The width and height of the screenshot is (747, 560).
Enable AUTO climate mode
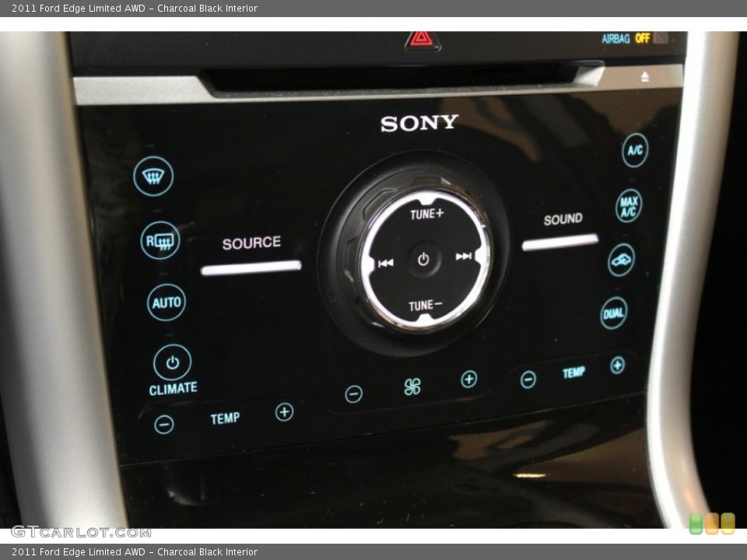point(167,302)
